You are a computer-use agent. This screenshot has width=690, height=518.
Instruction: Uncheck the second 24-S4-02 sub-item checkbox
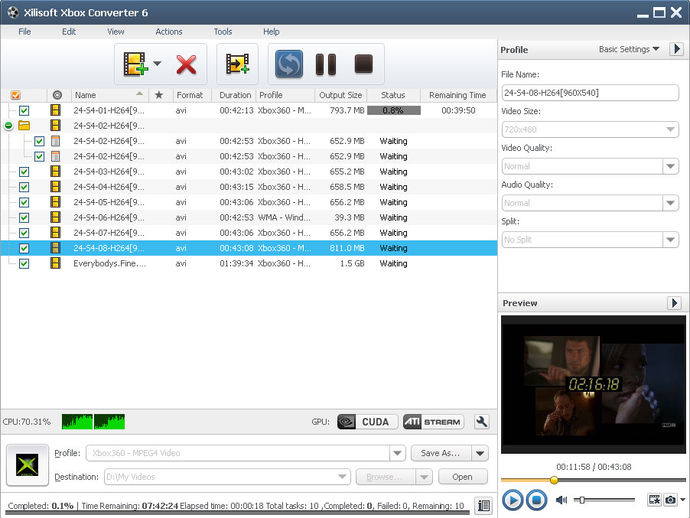(x=39, y=156)
